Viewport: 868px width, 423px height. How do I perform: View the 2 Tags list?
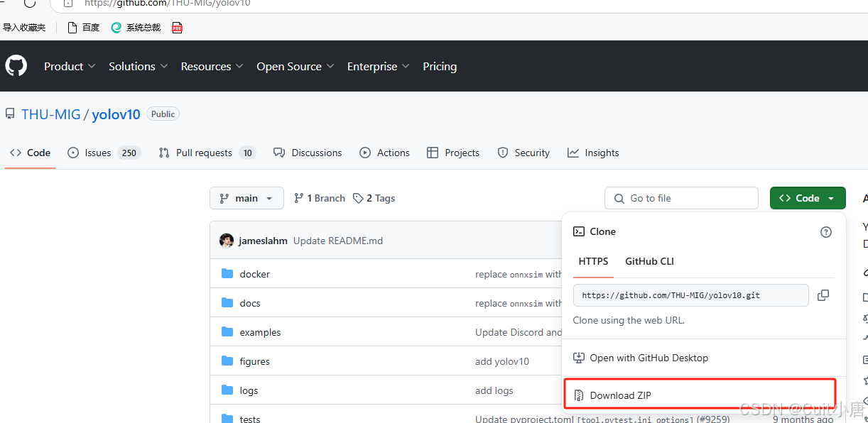coord(374,198)
